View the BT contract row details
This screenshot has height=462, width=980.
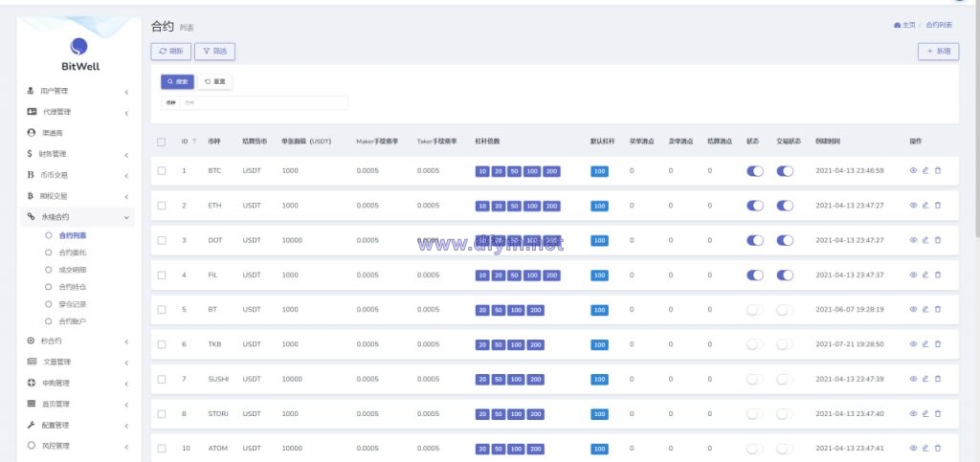(913, 309)
